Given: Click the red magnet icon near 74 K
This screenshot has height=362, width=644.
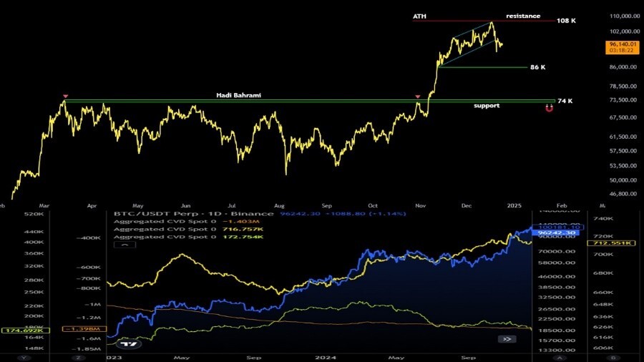Looking at the screenshot, I should point(549,108).
